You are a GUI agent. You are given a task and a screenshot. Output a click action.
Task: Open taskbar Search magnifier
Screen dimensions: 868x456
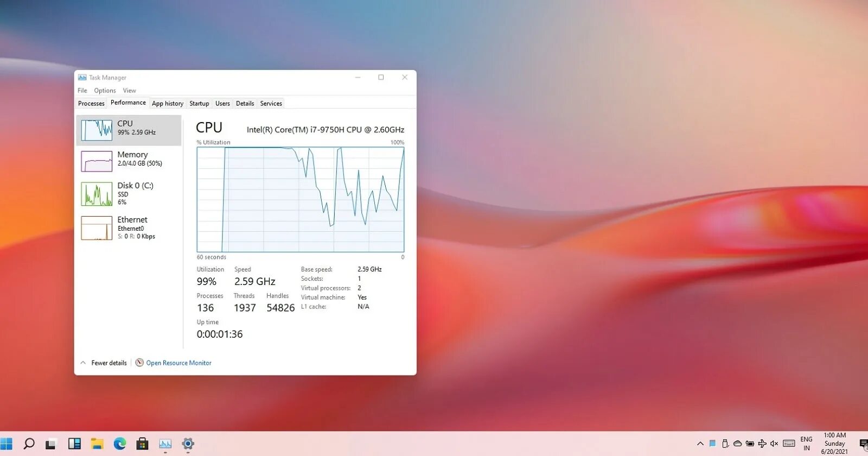pos(29,444)
